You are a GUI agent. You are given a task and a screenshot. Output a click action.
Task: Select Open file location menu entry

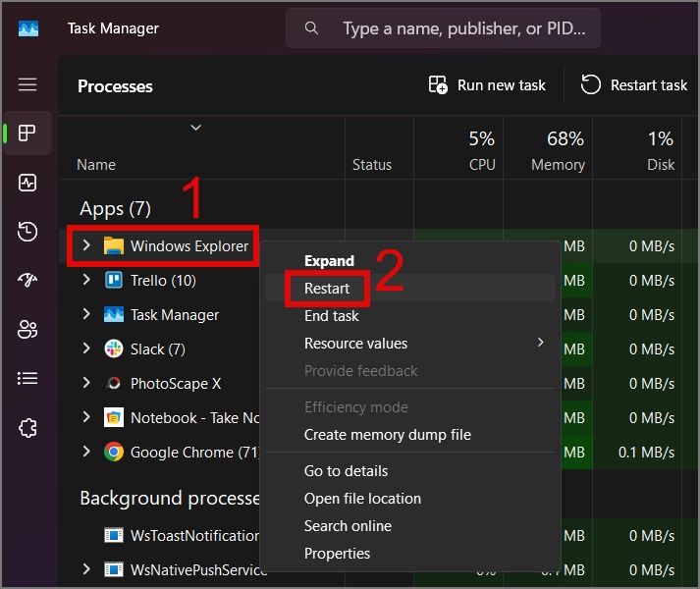point(409,499)
